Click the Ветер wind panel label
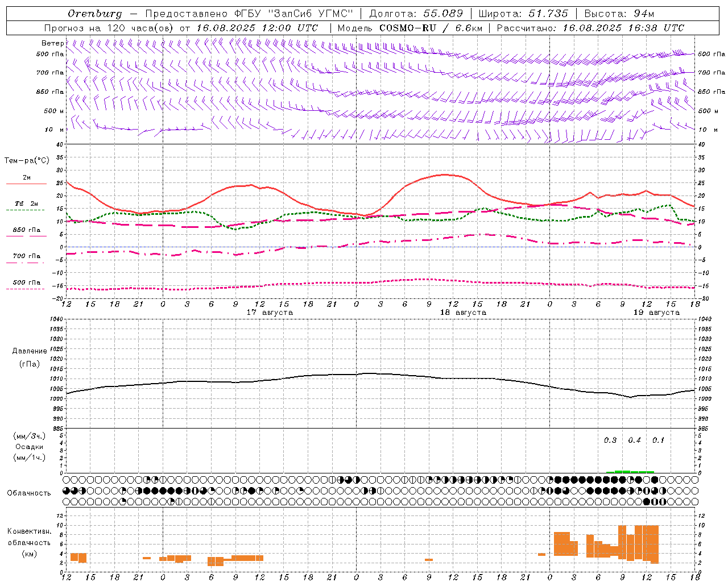 click(53, 43)
